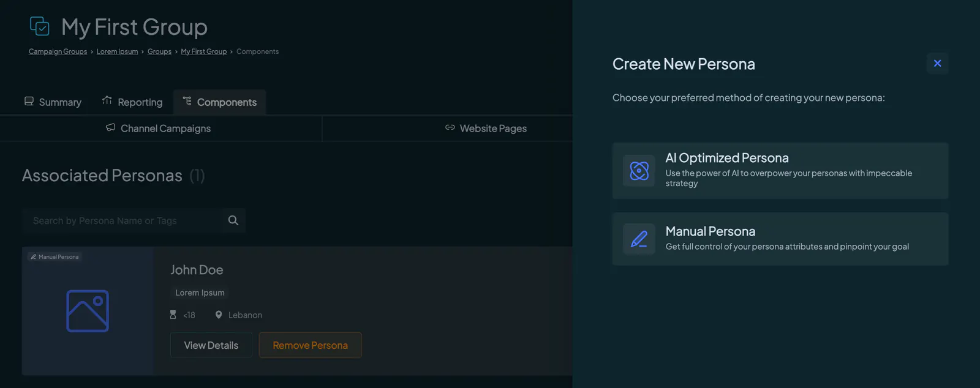Click the Manual Persona badge label
Viewport: 980px width, 388px height.
[x=59, y=257]
